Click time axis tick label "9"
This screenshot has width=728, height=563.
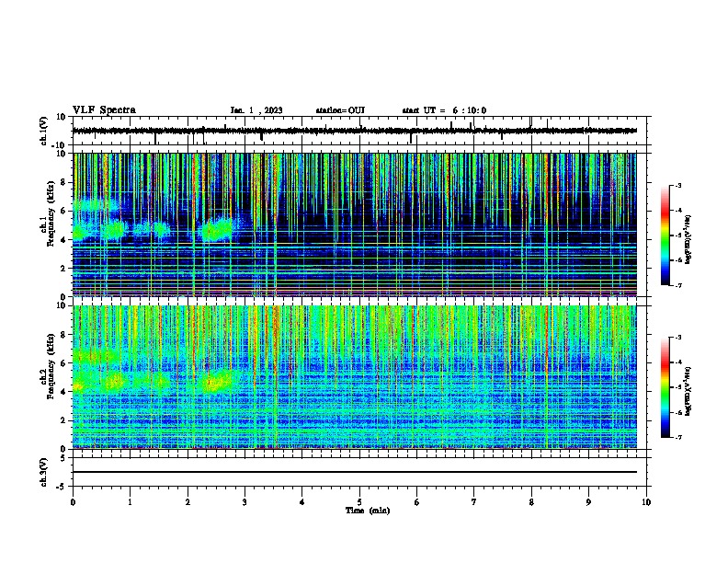588,502
